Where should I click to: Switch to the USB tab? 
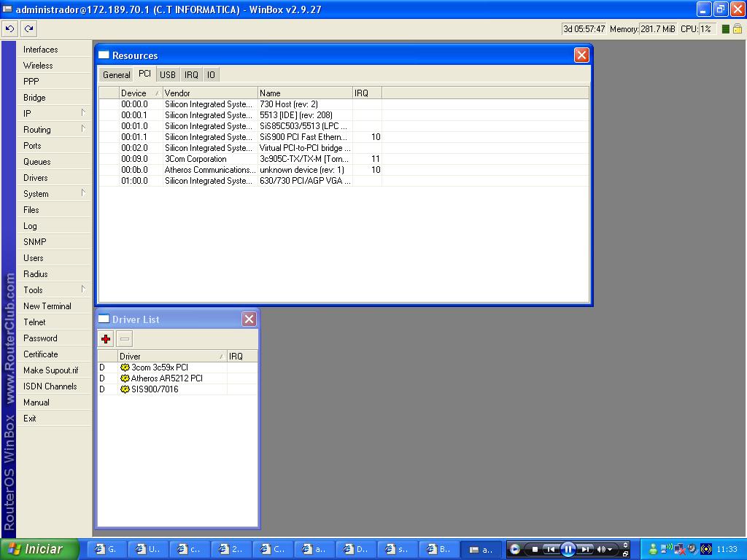coord(168,75)
